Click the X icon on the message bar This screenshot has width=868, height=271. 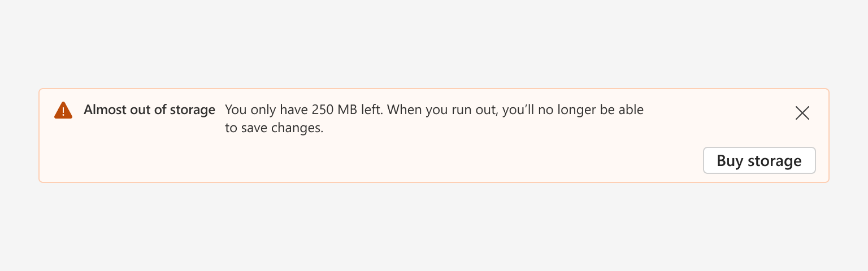pos(802,113)
